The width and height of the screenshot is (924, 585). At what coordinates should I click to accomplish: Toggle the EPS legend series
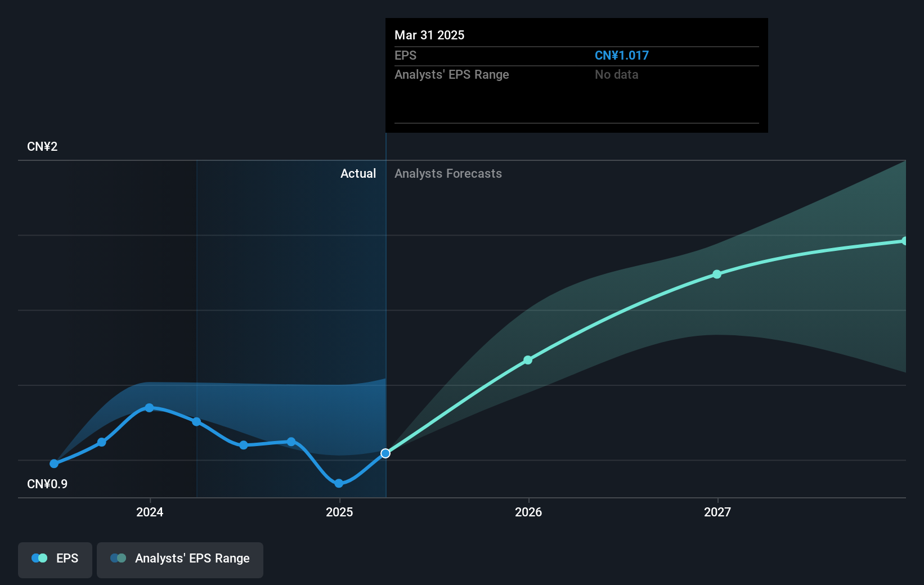55,560
